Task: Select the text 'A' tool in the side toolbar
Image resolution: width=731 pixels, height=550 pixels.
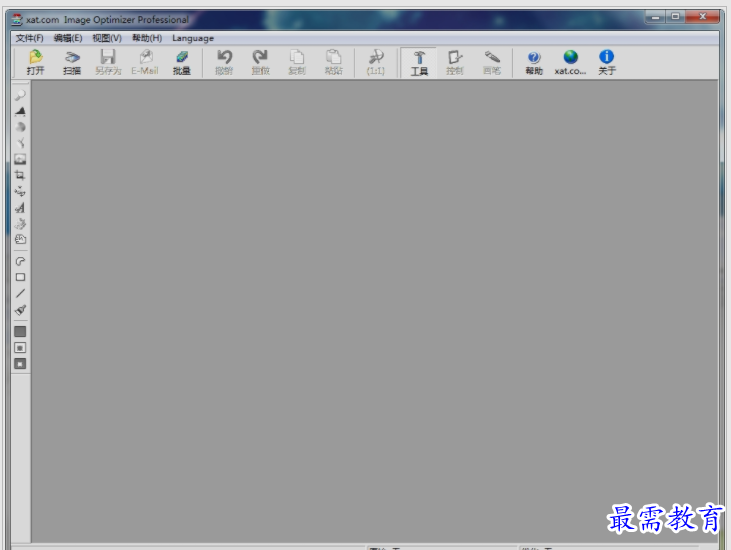Action: click(20, 208)
